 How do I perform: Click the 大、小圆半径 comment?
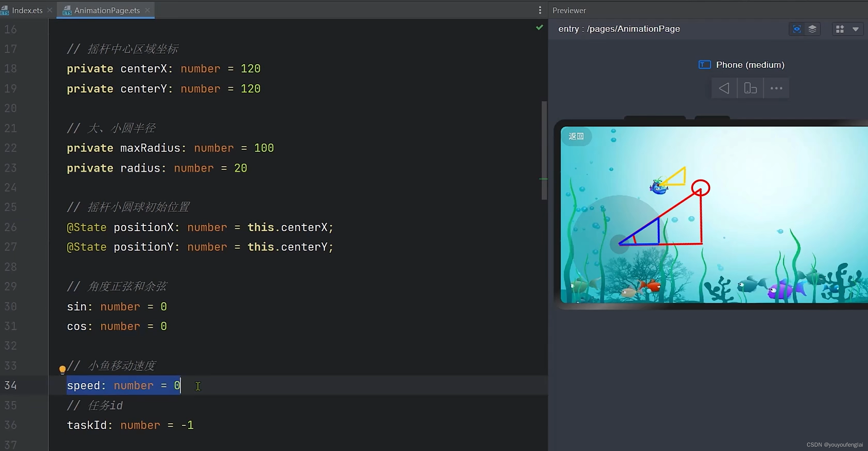coord(111,128)
